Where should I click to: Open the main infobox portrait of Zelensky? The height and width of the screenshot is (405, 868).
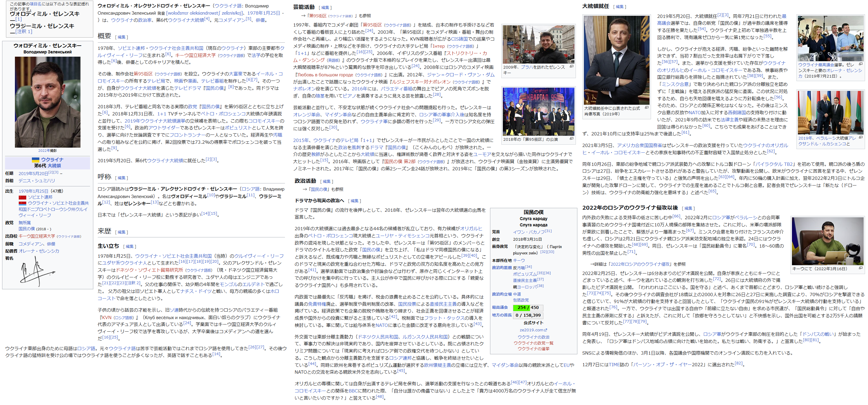tap(47, 102)
